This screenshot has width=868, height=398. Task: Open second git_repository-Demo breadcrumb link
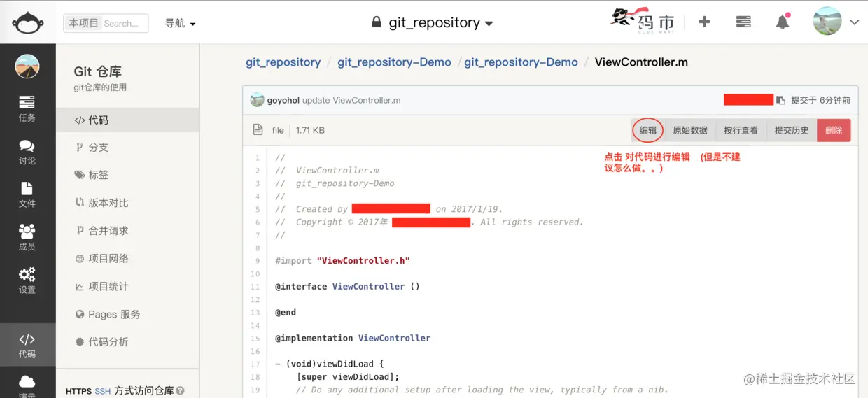point(521,62)
